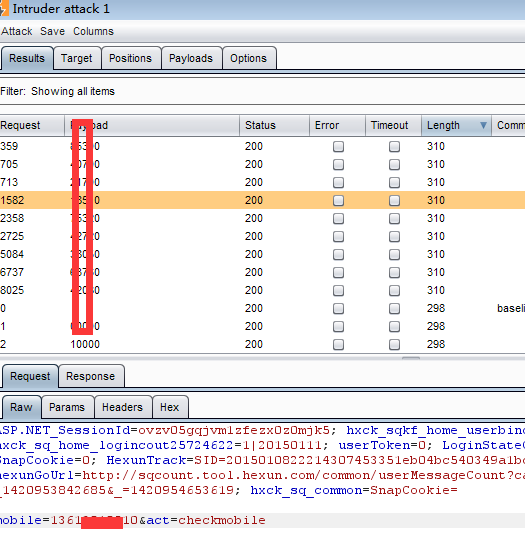Check the Timeout box for request 705
This screenshot has width=525, height=537.
tap(394, 165)
